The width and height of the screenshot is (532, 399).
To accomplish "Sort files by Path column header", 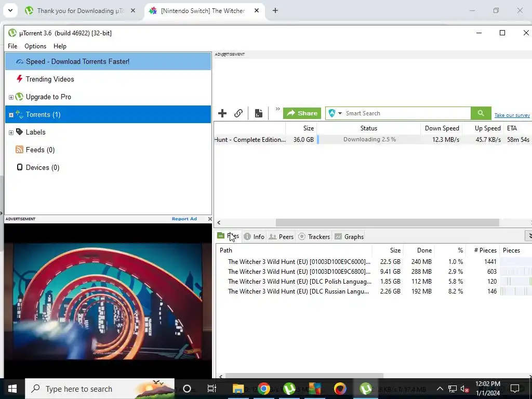I will click(x=294, y=250).
